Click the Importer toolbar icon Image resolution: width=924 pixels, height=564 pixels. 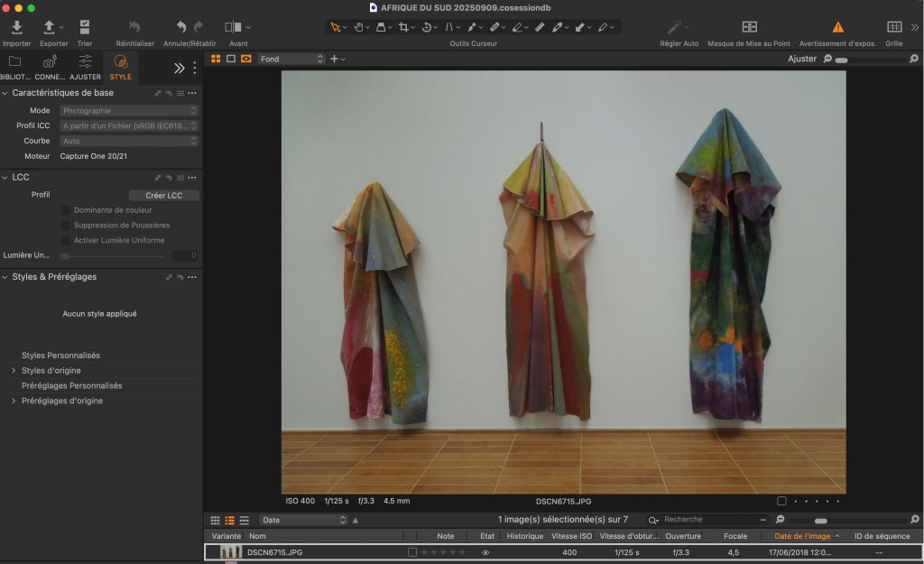(16, 28)
